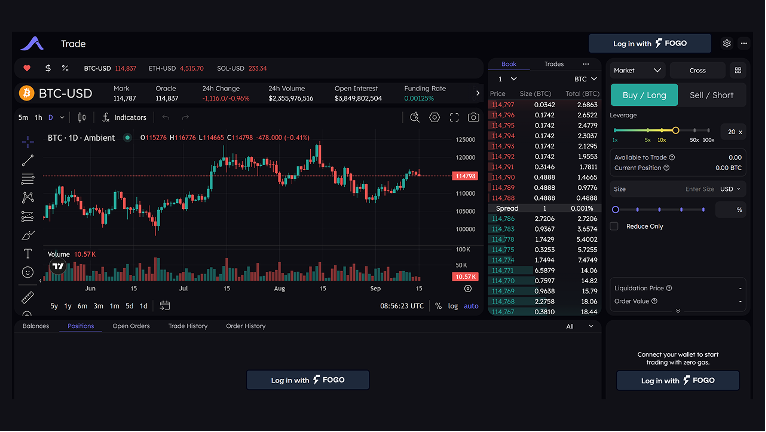Click the Enter Size input field
This screenshot has width=766, height=432.
[x=690, y=188]
